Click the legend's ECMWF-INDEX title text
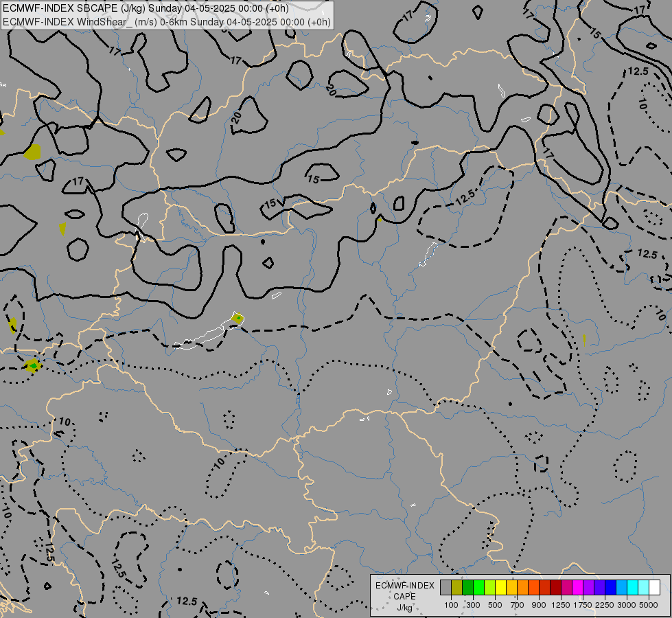 [404, 586]
